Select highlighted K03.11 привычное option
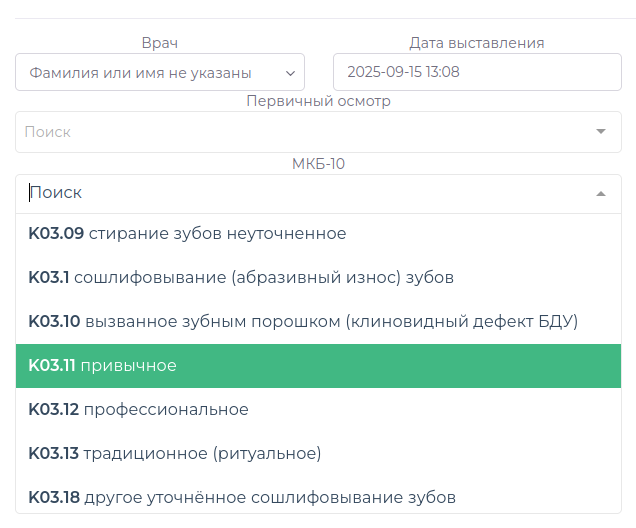This screenshot has height=528, width=636. pos(103,366)
